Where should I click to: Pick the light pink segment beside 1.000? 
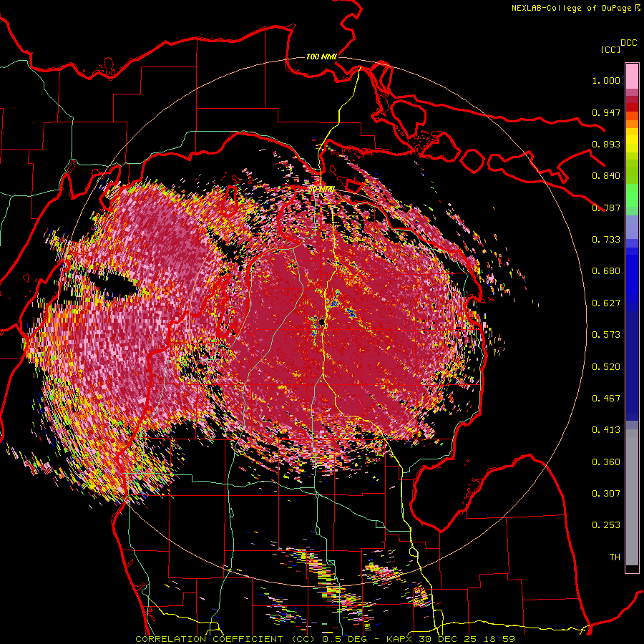pyautogui.click(x=632, y=76)
